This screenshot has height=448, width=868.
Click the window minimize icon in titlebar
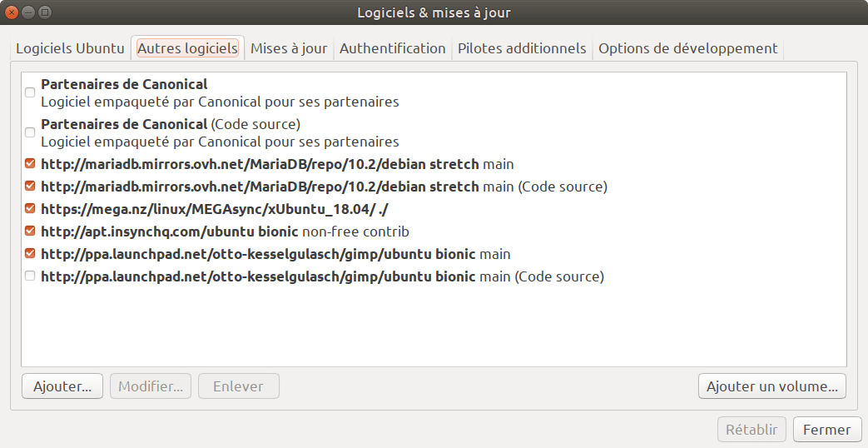(28, 12)
